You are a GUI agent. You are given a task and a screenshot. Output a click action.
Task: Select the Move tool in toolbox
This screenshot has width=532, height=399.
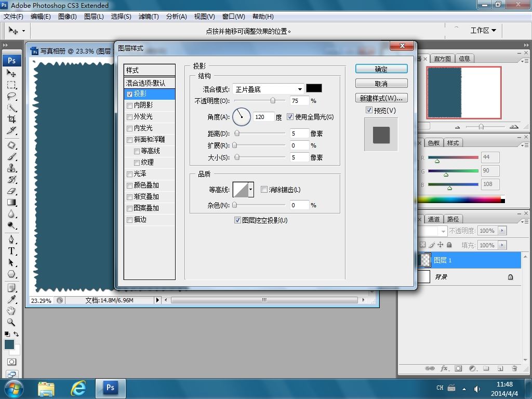[11, 73]
